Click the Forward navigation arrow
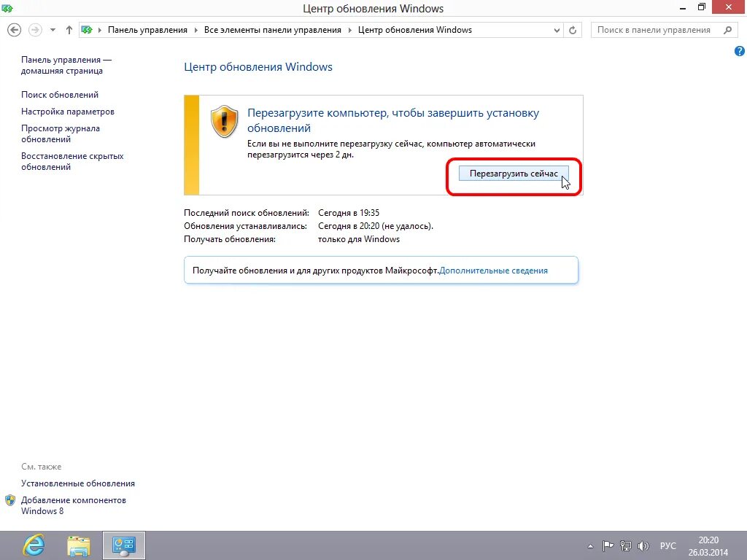The width and height of the screenshot is (747, 560). pos(35,30)
